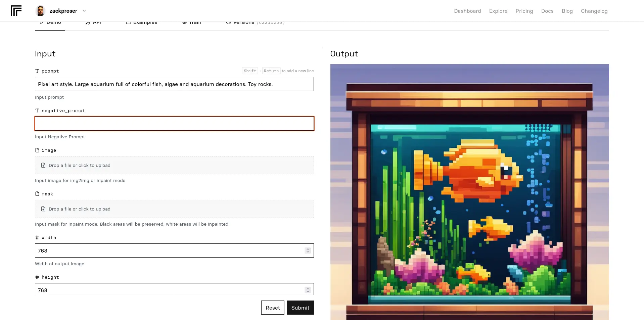Navigate to Changelog
This screenshot has width=644, height=320.
point(594,11)
